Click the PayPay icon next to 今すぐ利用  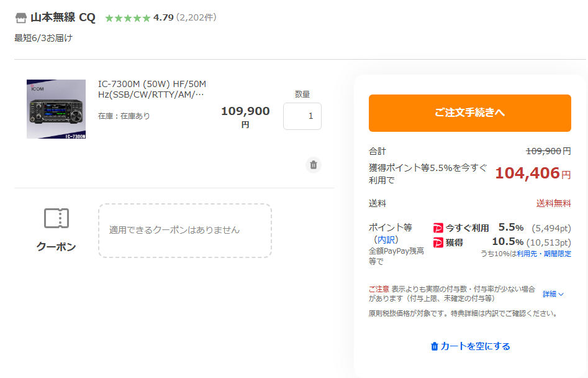(438, 228)
